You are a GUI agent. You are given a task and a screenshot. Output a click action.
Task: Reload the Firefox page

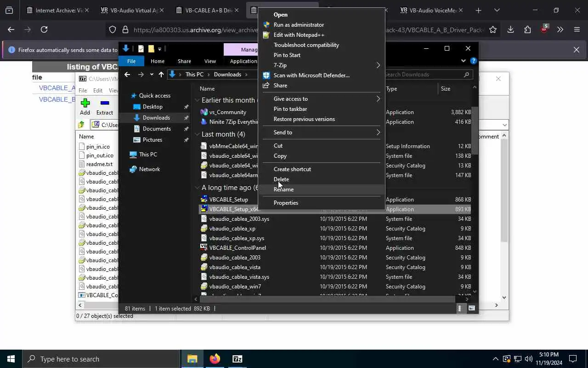44,29
